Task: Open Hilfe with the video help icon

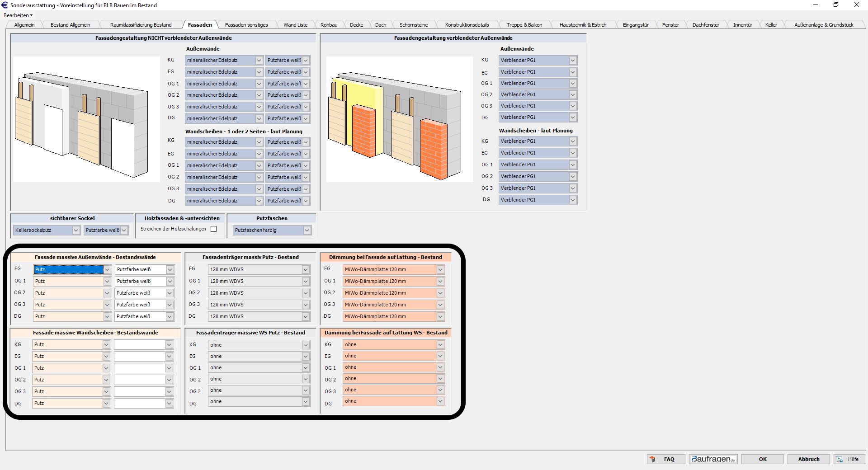Action: [849, 459]
